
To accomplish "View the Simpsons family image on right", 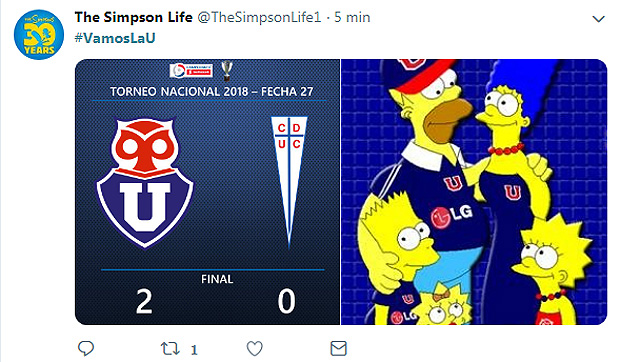I will point(474,192).
